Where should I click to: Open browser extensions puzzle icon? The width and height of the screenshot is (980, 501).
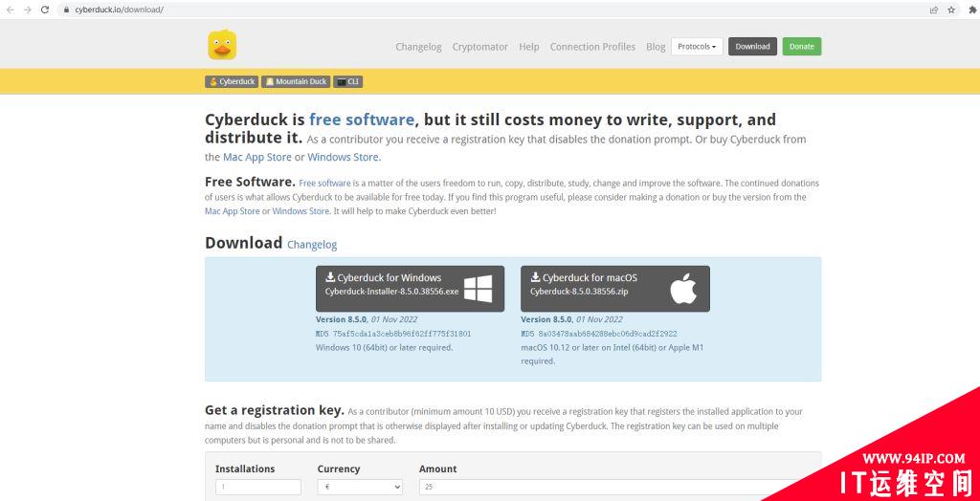tap(972, 10)
